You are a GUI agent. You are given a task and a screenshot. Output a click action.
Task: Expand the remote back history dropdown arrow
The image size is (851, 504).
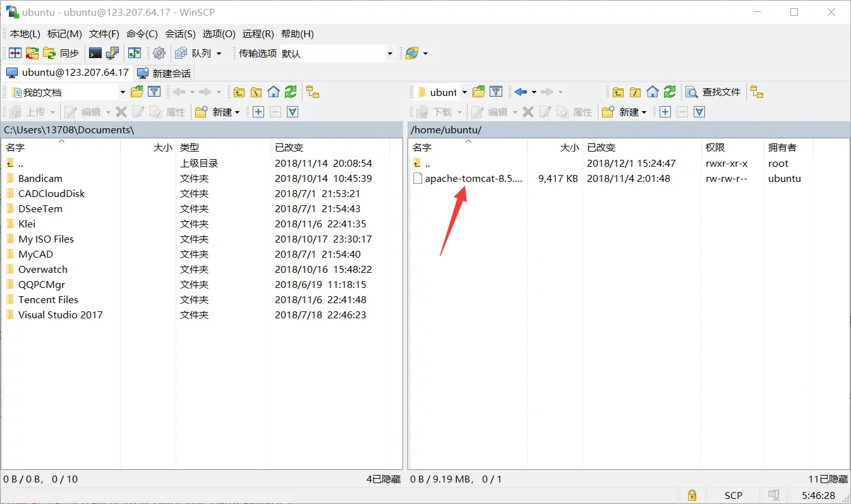[x=534, y=92]
